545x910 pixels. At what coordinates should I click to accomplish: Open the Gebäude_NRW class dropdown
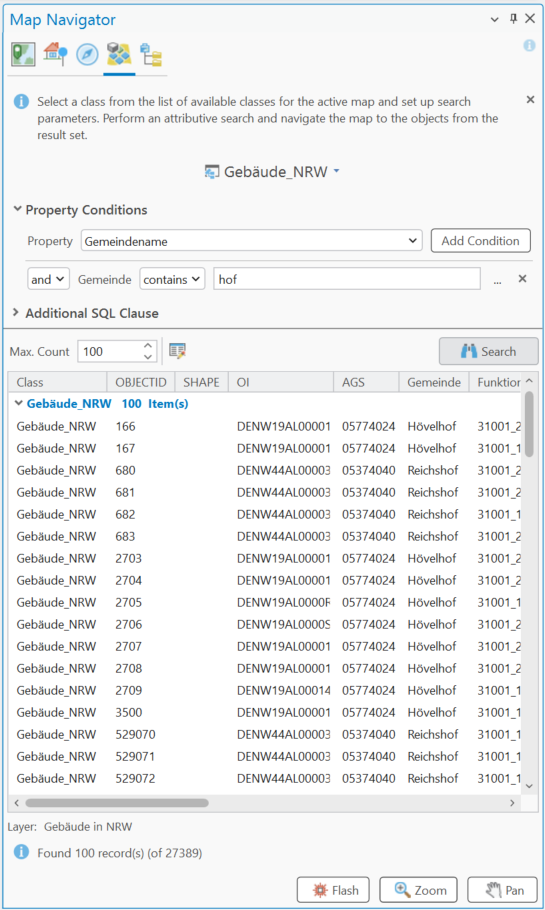272,172
